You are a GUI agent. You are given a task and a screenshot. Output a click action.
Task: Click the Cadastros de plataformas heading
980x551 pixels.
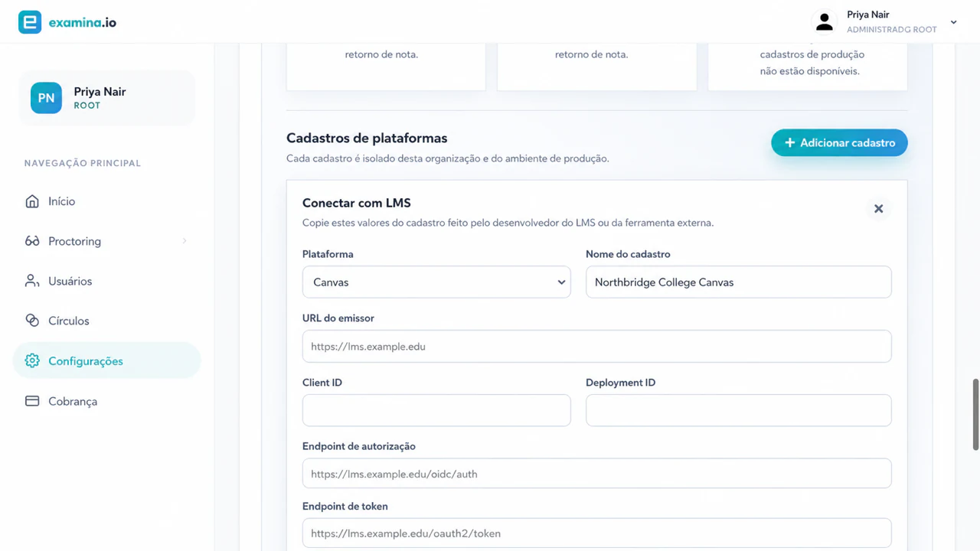pyautogui.click(x=367, y=139)
